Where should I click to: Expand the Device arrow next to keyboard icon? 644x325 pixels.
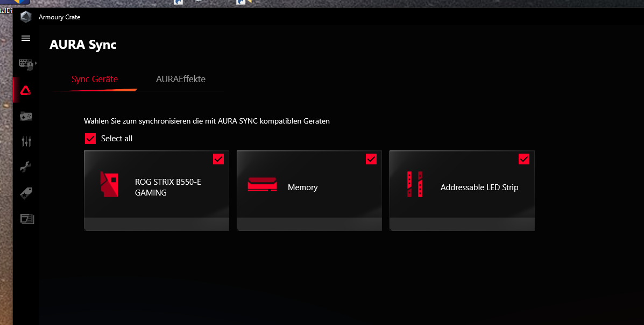click(x=36, y=63)
